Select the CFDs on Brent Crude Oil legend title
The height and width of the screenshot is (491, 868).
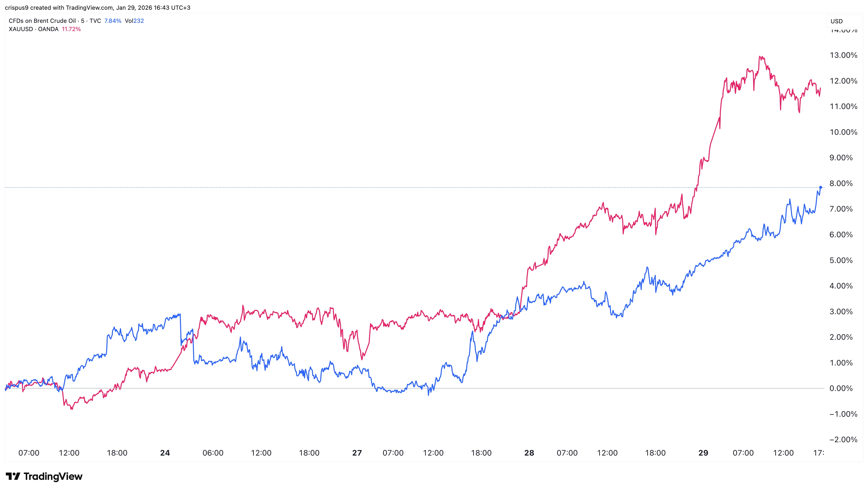42,21
